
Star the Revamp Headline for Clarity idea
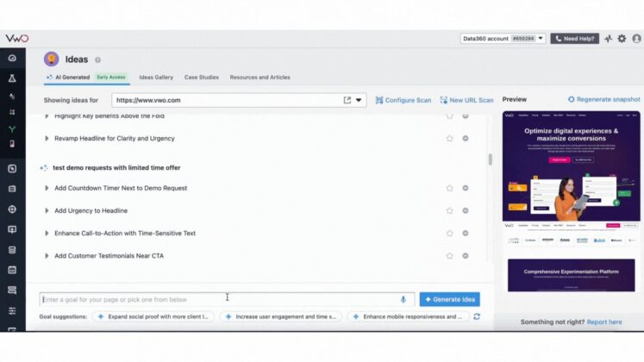(449, 138)
